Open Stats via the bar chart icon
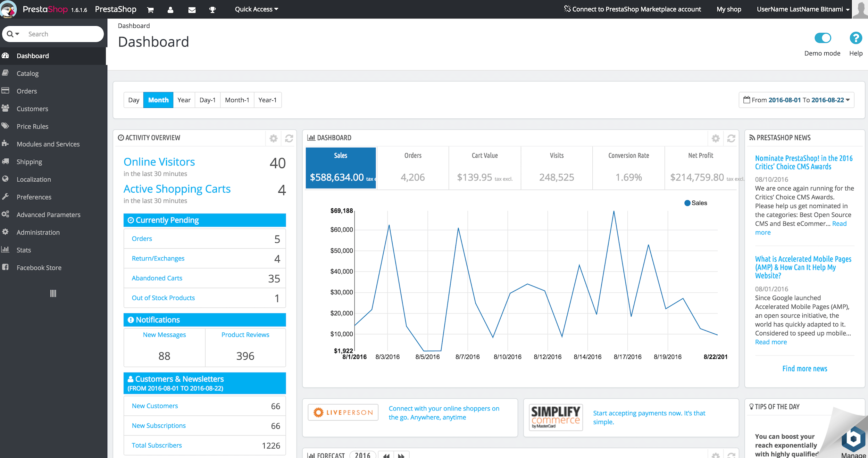Screen dimensions: 868x458 tap(6, 250)
